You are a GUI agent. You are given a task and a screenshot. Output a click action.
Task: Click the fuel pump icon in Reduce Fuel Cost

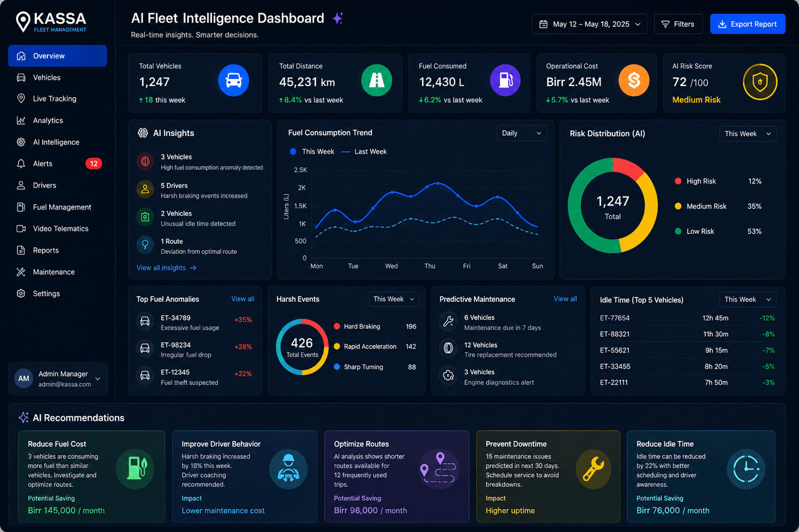pyautogui.click(x=135, y=469)
